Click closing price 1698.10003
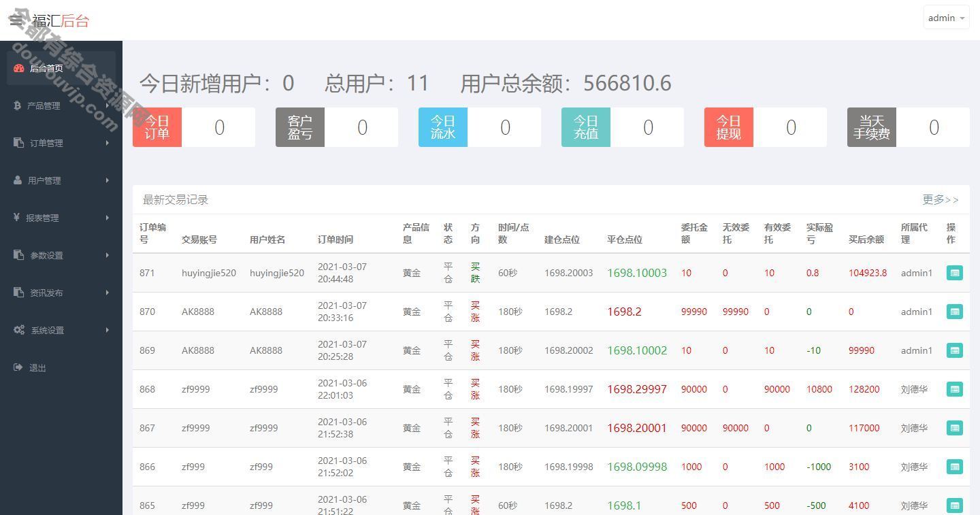The width and height of the screenshot is (980, 515). [637, 273]
